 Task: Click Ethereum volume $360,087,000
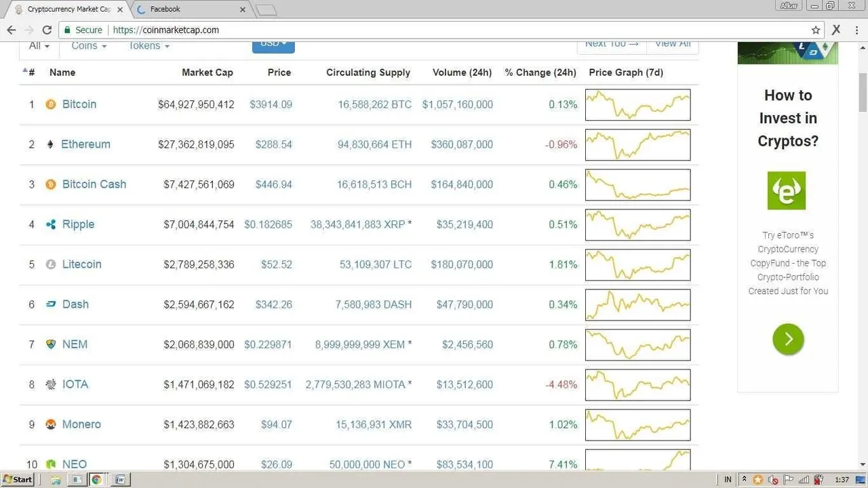tap(462, 144)
